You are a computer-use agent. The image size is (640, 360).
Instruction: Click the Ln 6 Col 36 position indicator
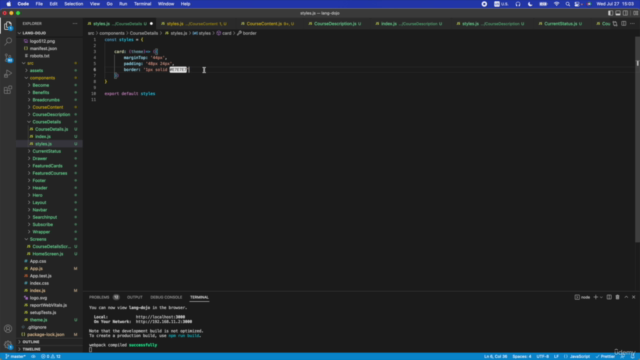(x=496, y=356)
